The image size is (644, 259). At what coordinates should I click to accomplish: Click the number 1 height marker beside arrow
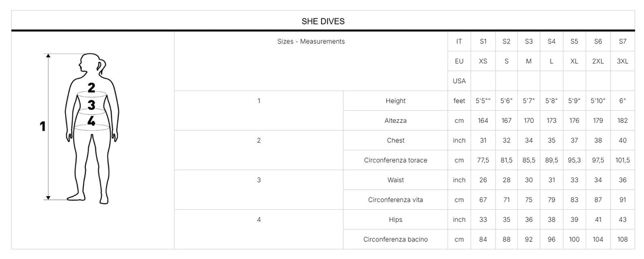pos(42,127)
